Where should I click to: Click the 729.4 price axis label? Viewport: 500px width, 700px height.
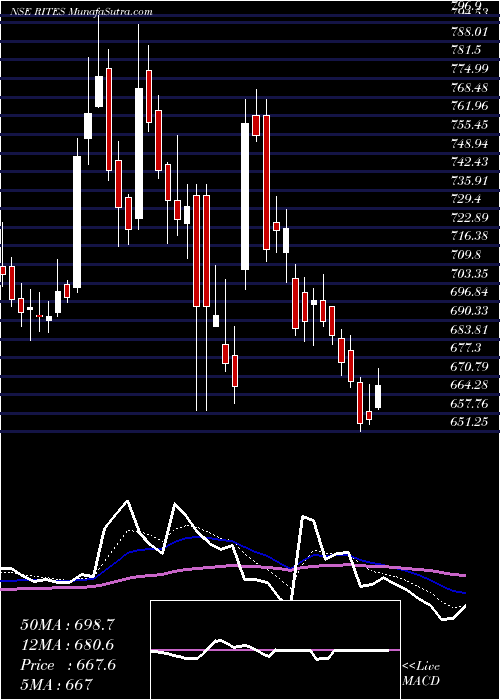[x=465, y=200]
